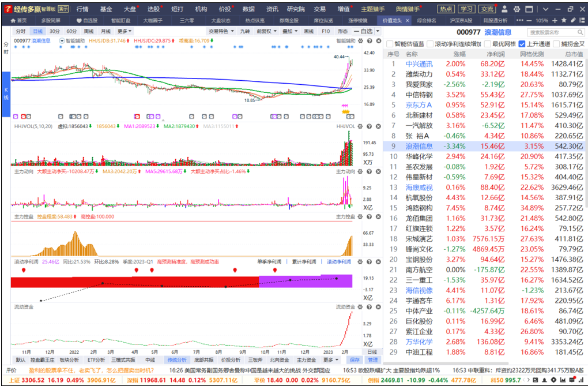
Task: Click the 画线 drawing button
Action: 308,32
